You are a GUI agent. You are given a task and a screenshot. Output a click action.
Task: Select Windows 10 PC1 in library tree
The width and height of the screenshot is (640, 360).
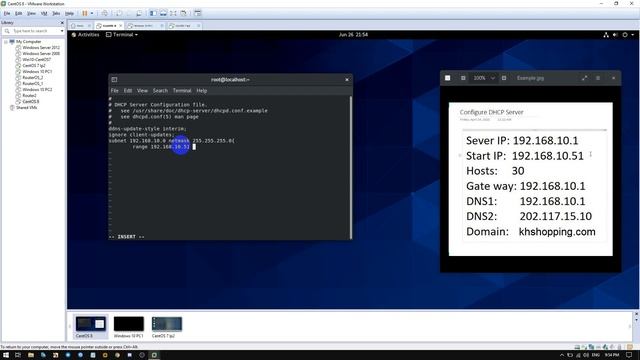37,71
